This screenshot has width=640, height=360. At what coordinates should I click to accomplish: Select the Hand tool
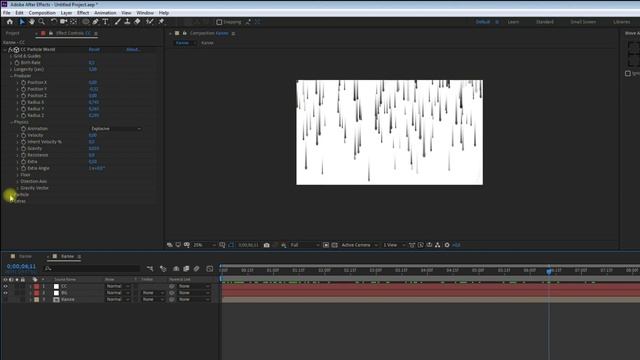click(31, 22)
